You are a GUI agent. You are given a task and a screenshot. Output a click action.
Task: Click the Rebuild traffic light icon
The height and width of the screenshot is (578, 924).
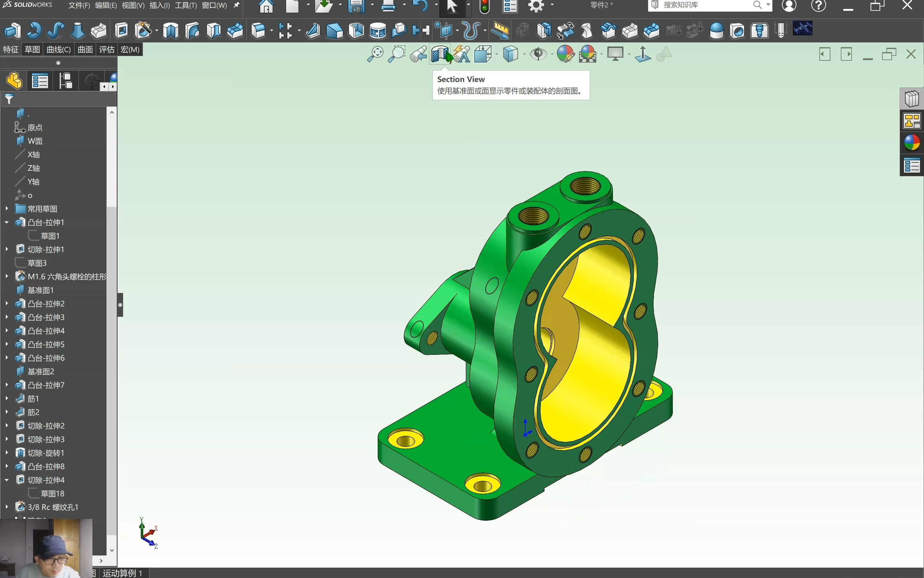click(x=484, y=6)
